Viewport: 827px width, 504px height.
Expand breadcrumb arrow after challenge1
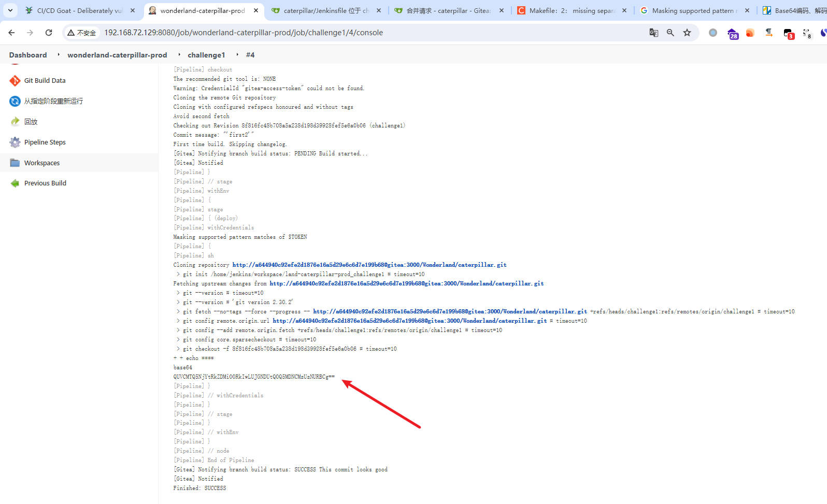pos(237,54)
